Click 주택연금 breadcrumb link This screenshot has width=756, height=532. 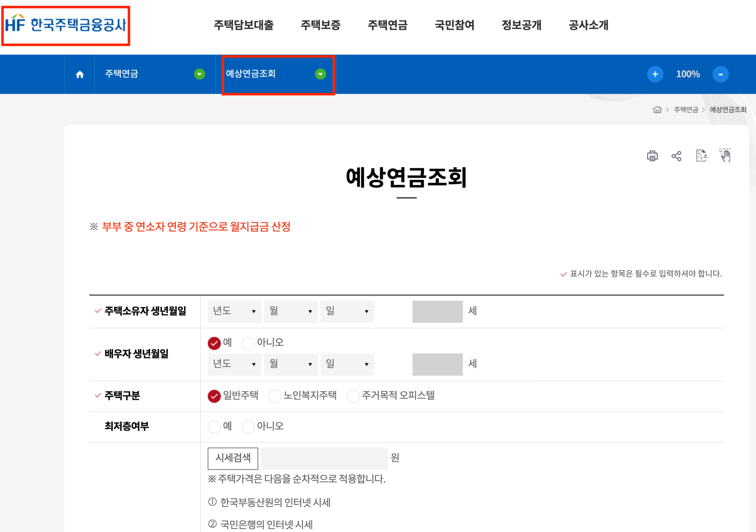[x=686, y=110]
